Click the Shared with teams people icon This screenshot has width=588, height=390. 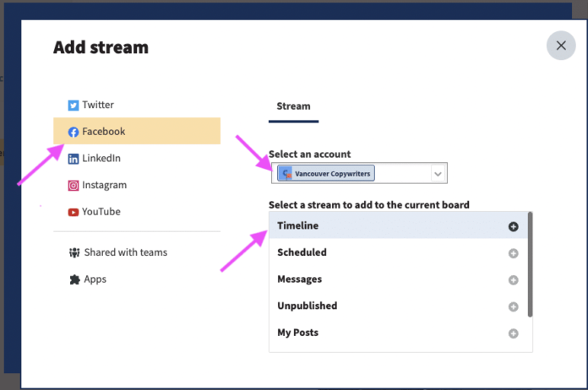73,252
